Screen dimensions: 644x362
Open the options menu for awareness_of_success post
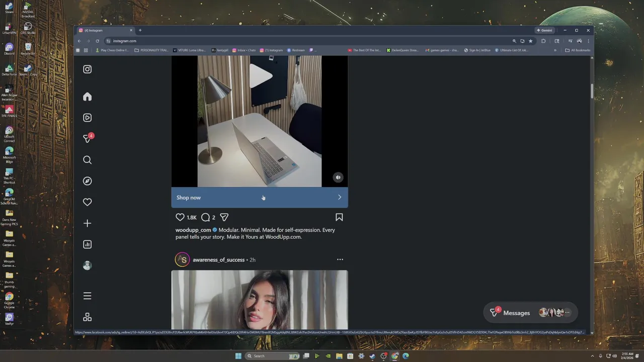click(x=340, y=259)
